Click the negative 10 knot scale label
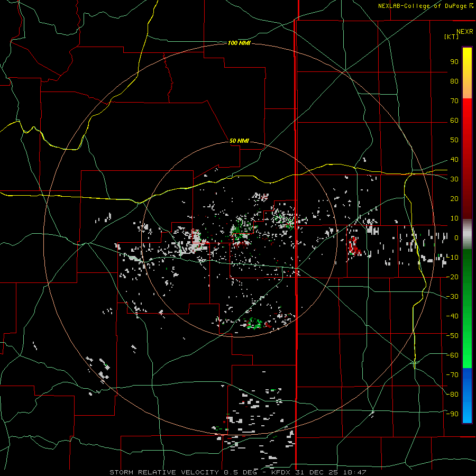The width and height of the screenshot is (476, 476). pos(452,258)
